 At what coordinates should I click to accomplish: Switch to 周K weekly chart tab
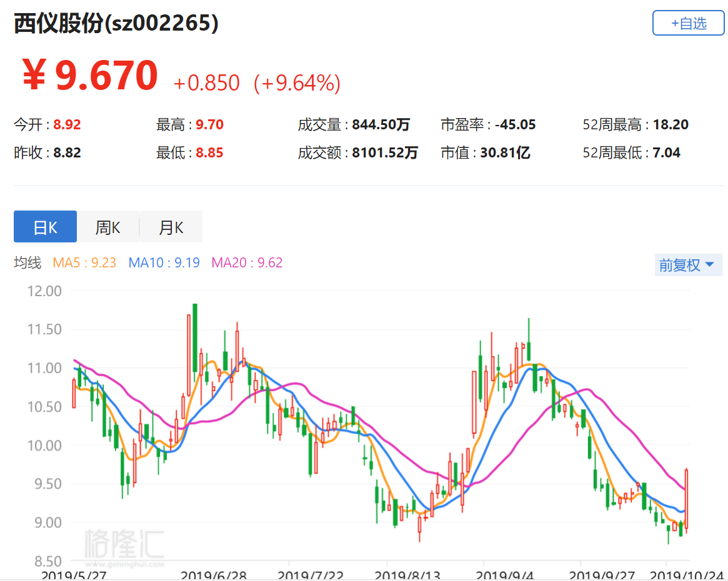point(107,226)
